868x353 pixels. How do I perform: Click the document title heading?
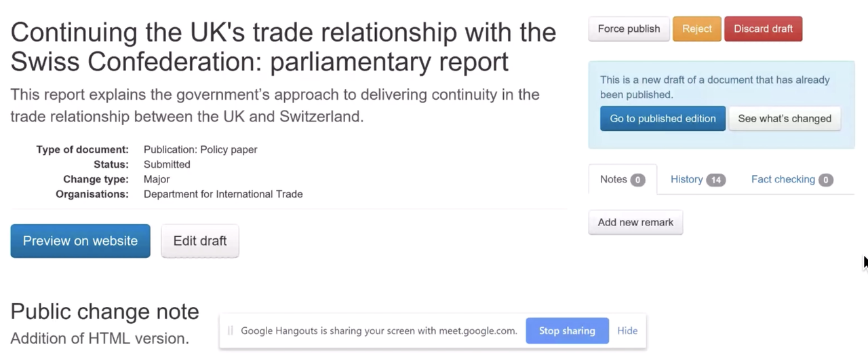(283, 47)
